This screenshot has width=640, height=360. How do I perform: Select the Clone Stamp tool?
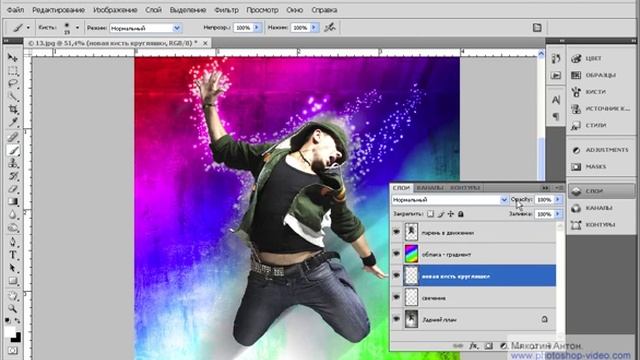pyautogui.click(x=13, y=163)
